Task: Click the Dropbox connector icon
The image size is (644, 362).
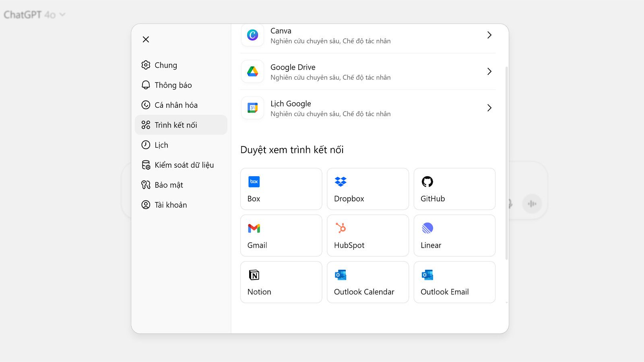Action: point(341,182)
